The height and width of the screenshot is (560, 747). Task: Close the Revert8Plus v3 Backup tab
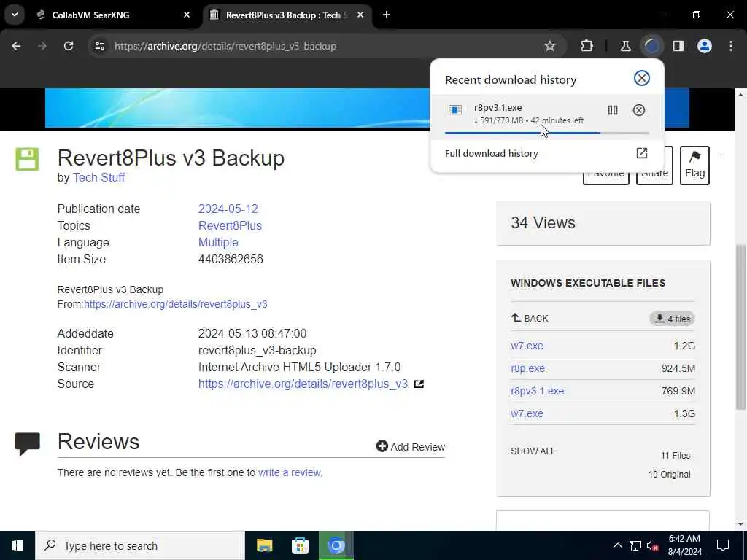click(x=360, y=15)
